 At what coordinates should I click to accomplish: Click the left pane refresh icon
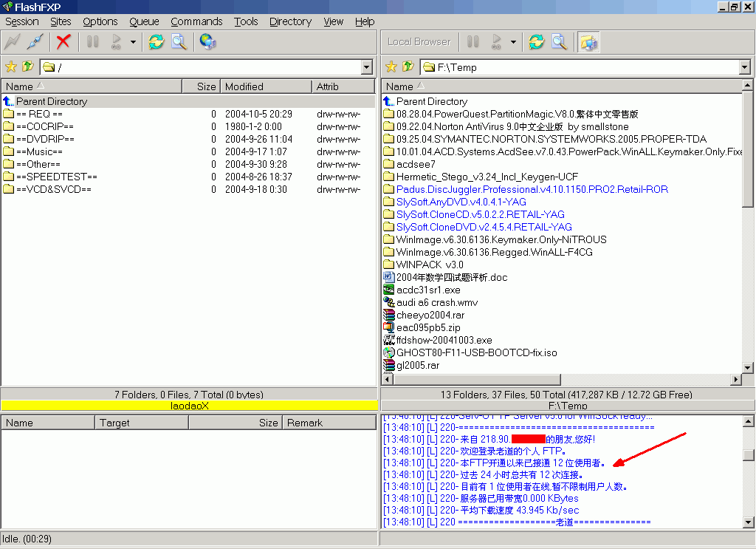click(156, 42)
